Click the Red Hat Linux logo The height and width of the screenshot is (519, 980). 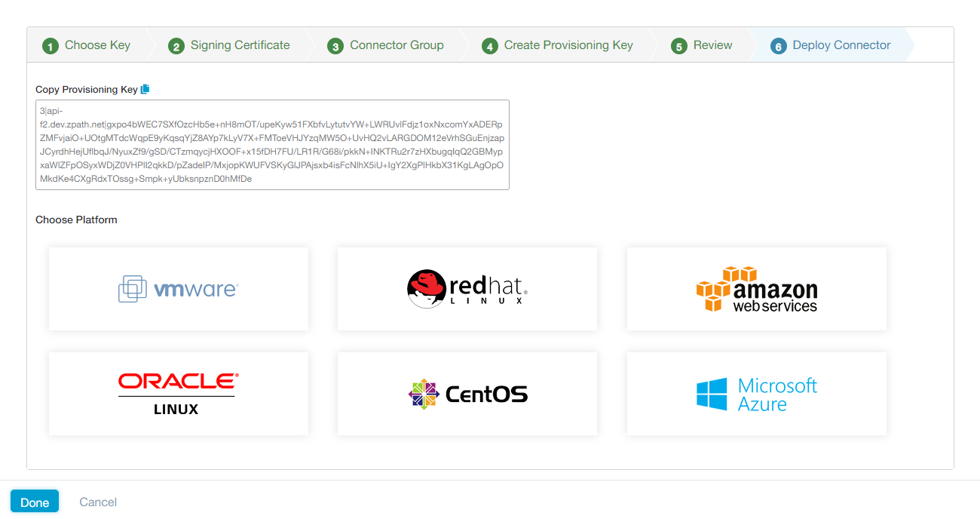467,288
